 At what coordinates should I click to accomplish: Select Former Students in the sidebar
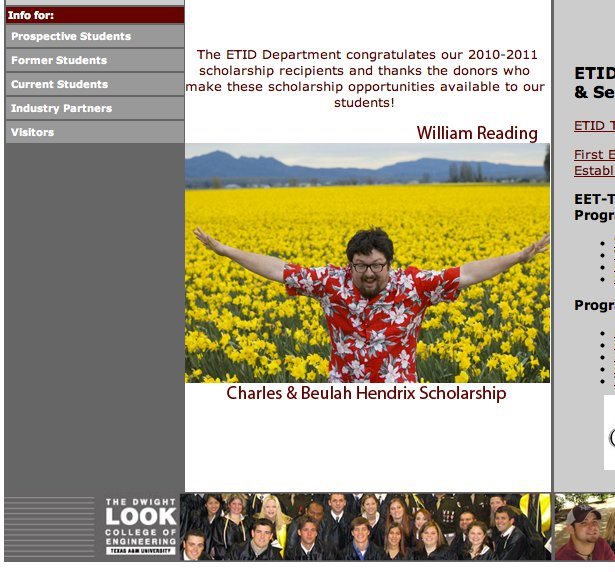click(x=95, y=60)
